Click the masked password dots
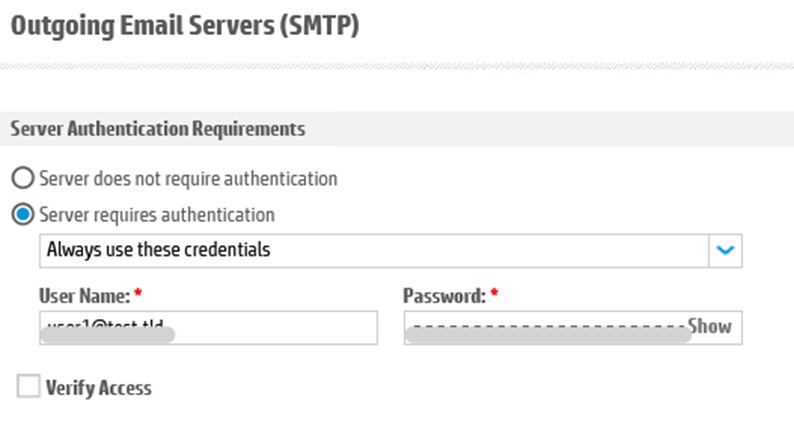This screenshot has width=794, height=425. 548,330
